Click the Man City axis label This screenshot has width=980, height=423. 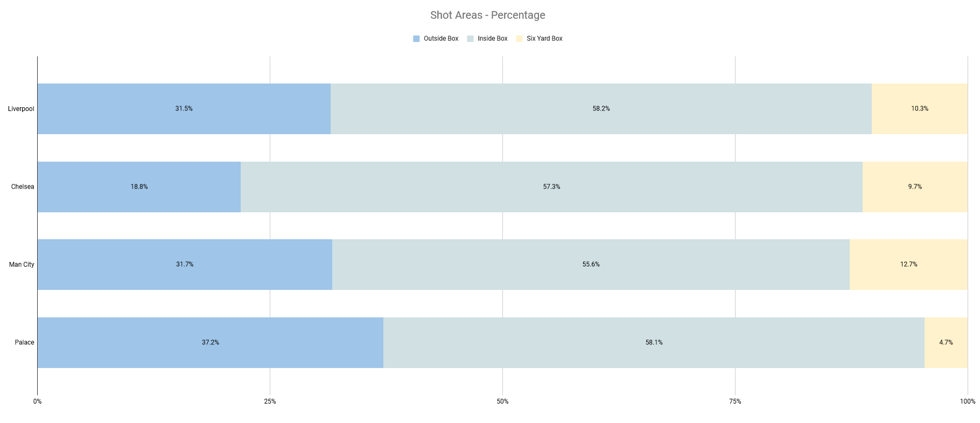(22, 265)
